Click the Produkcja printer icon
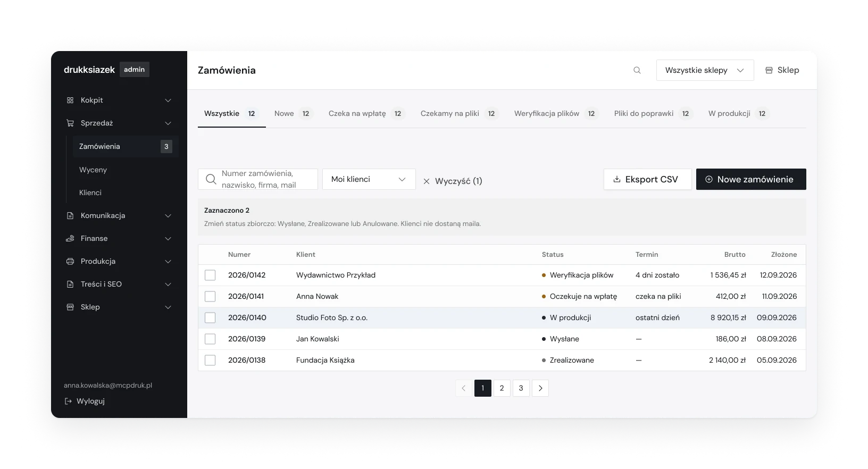Screen dimensions: 868x469 tap(70, 261)
